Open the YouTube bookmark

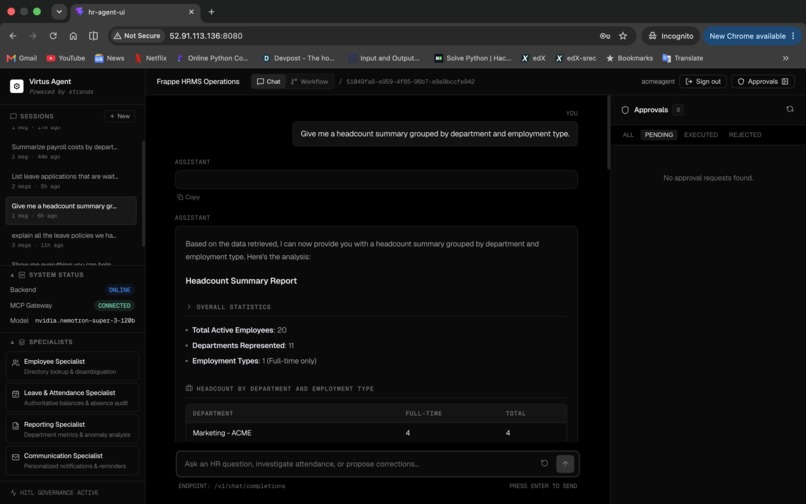coord(66,58)
